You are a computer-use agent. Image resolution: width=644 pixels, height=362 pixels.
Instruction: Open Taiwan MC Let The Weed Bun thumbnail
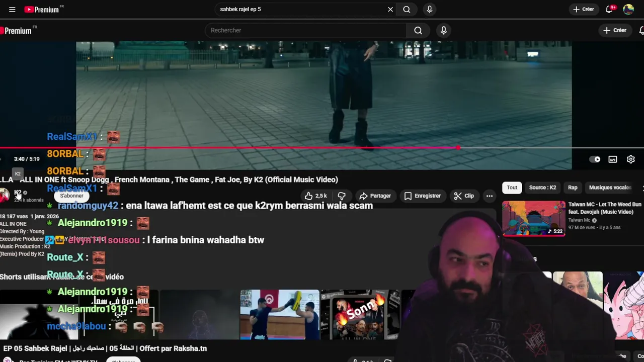tap(534, 219)
